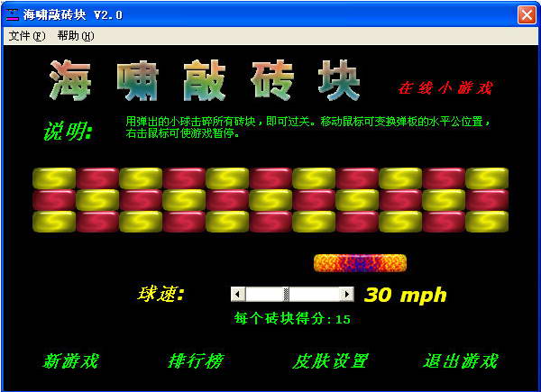
Task: Open 皮肤设置 skin settings
Action: (x=330, y=361)
